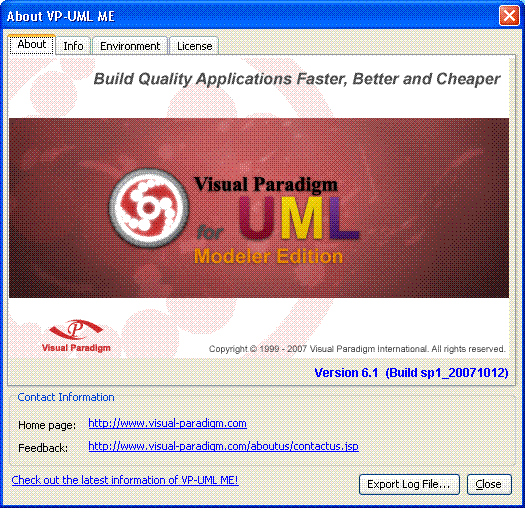Click the 'Feedback:' label
This screenshot has width=525, height=508.
43,448
